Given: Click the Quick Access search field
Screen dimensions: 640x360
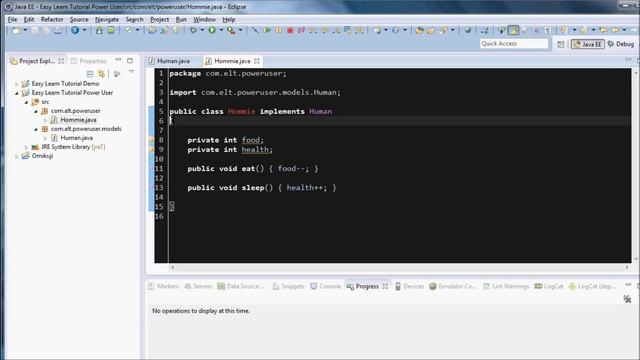Looking at the screenshot, I should tap(513, 44).
